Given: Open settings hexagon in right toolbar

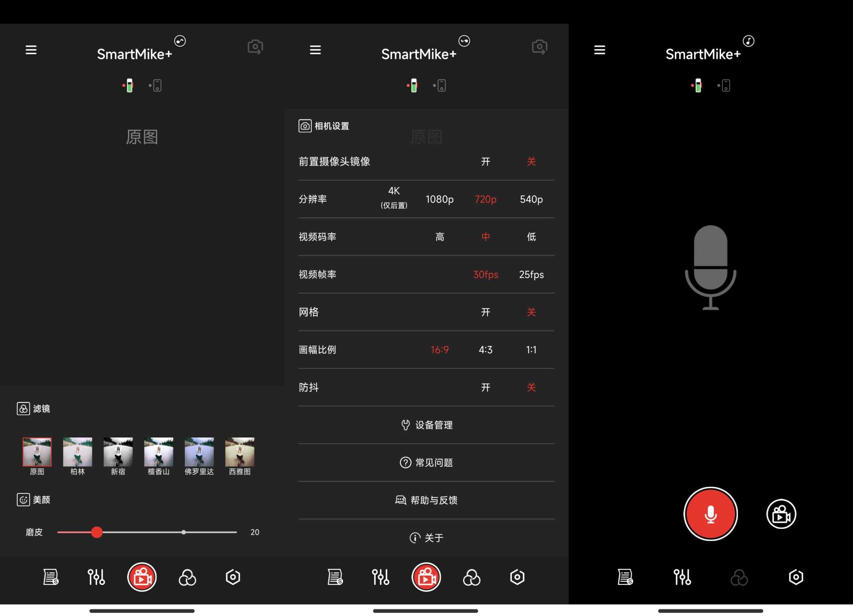Looking at the screenshot, I should tap(796, 577).
